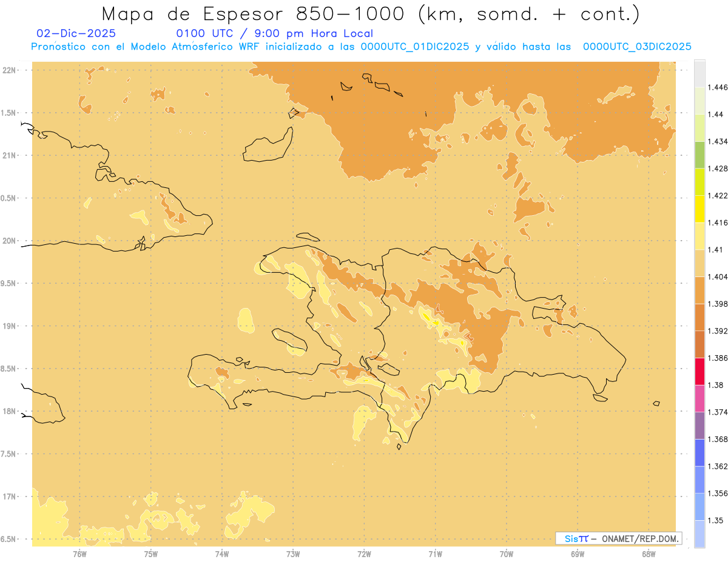Click the '20N' latitude label
The image size is (728, 562).
[x=8, y=241]
